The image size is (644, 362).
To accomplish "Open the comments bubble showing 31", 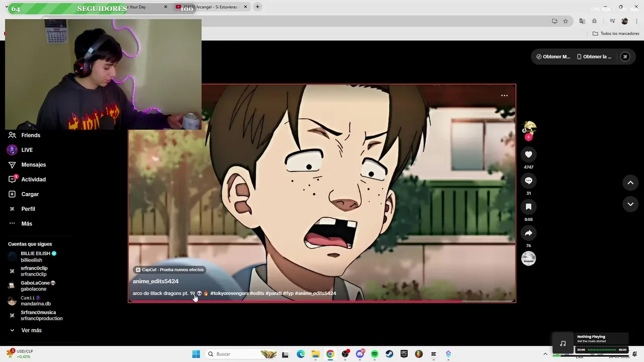I will tap(528, 180).
